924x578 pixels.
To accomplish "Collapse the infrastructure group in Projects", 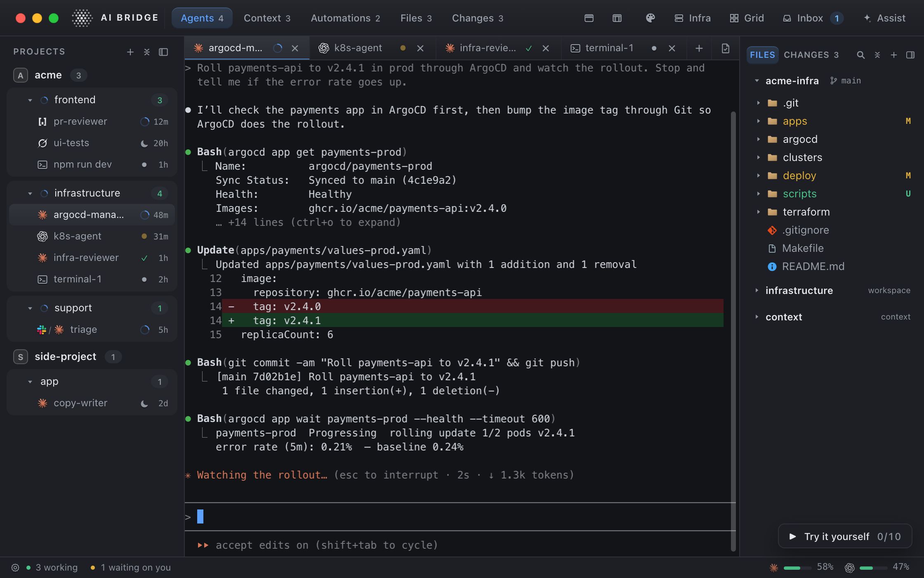I will click(x=30, y=193).
